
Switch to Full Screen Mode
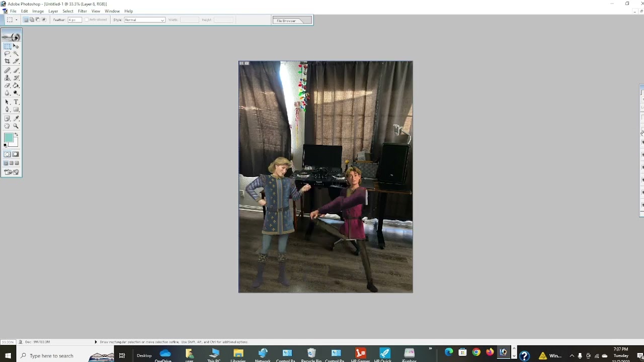point(17,163)
